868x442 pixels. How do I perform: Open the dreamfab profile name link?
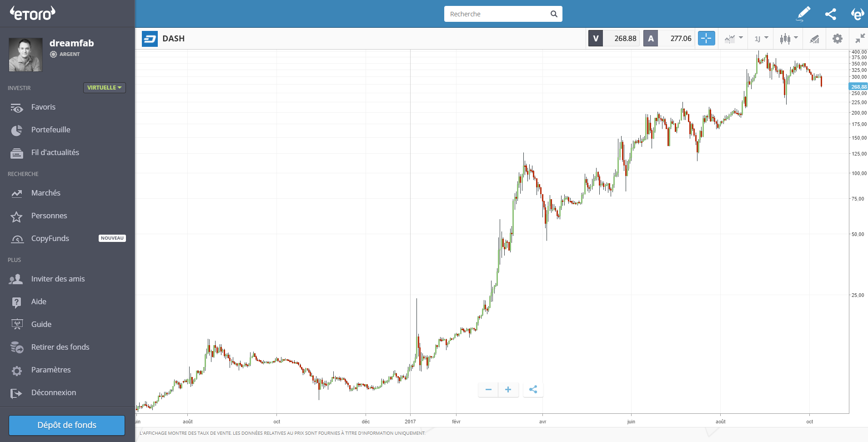point(71,43)
